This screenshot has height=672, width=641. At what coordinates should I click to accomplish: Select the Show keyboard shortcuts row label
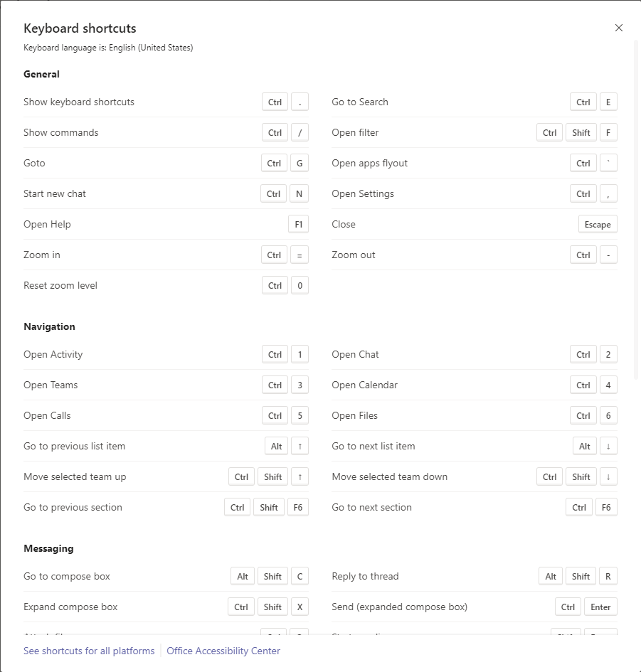[79, 102]
